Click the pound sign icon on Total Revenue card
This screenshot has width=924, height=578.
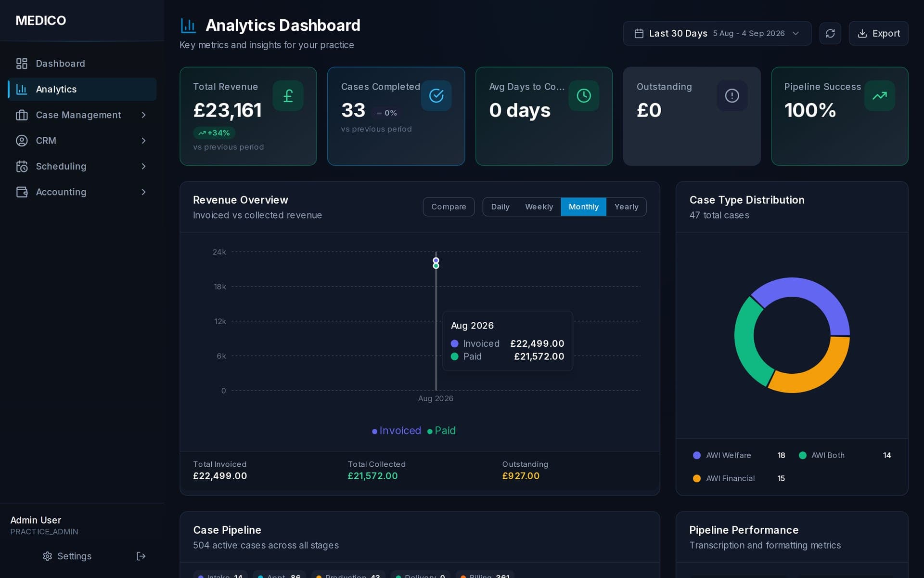click(288, 96)
